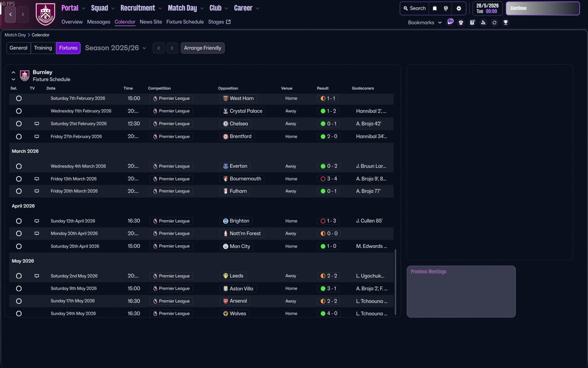Viewport: 588px width, 368px height.
Task: Select the Leeds fixture radio button
Action: (x=19, y=276)
